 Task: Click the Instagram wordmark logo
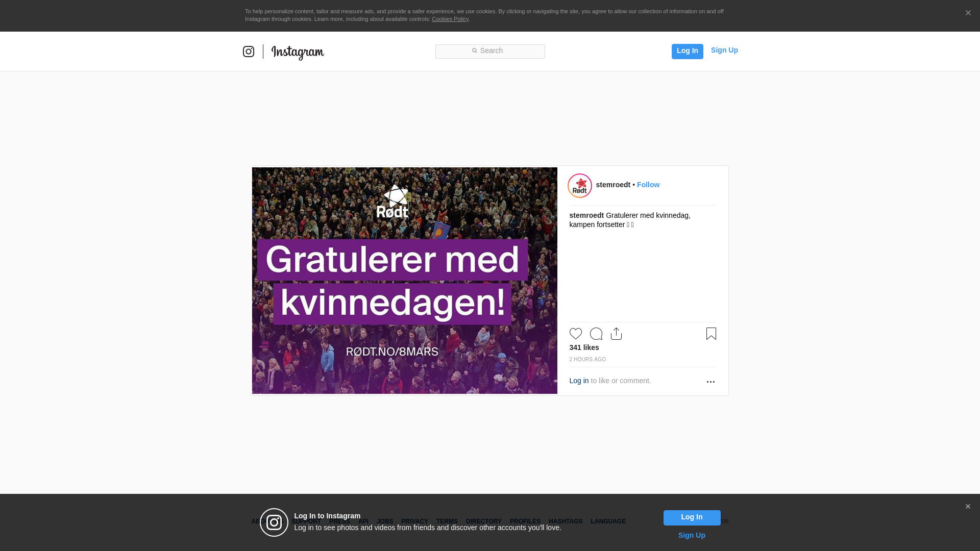[298, 53]
